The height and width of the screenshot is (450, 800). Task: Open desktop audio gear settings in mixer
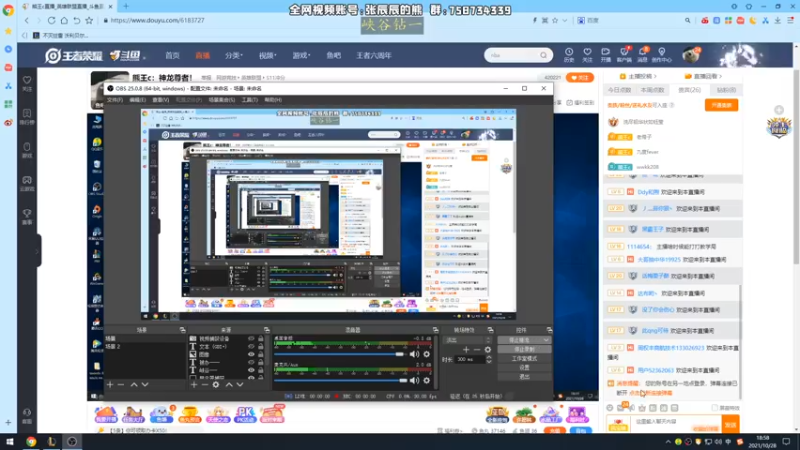point(427,354)
